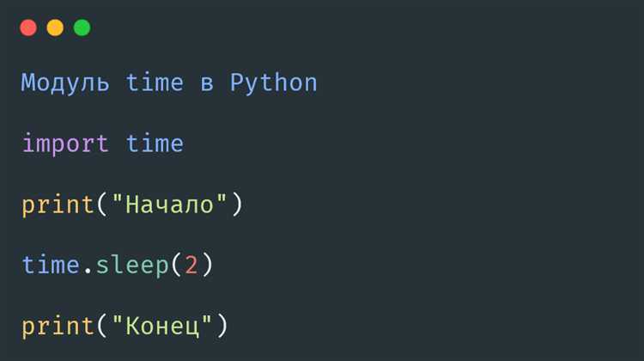Click the closing parenthesis after "Начало"
Screen dimensions: 644x361
click(237, 205)
